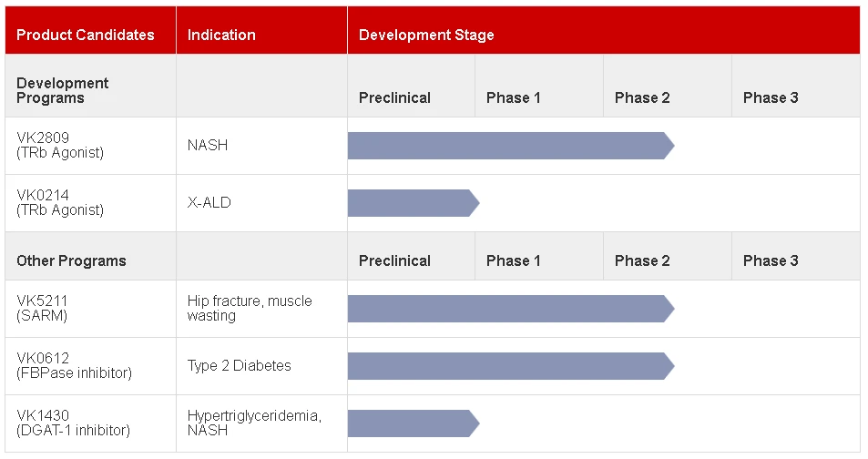Click Preclinical in the Other Programs row
The width and height of the screenshot is (868, 459).
click(x=394, y=260)
